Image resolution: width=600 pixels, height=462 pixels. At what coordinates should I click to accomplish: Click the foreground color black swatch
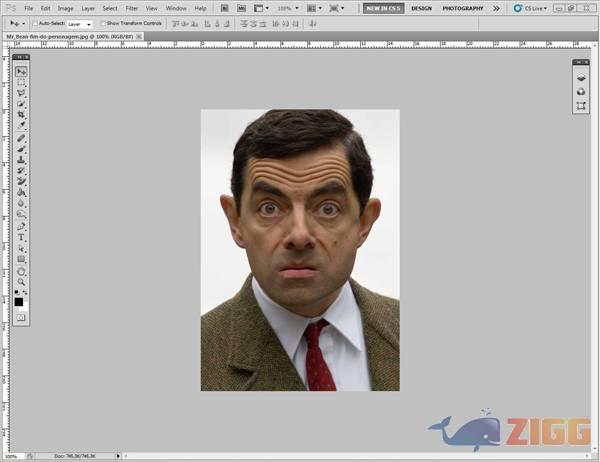pyautogui.click(x=18, y=302)
